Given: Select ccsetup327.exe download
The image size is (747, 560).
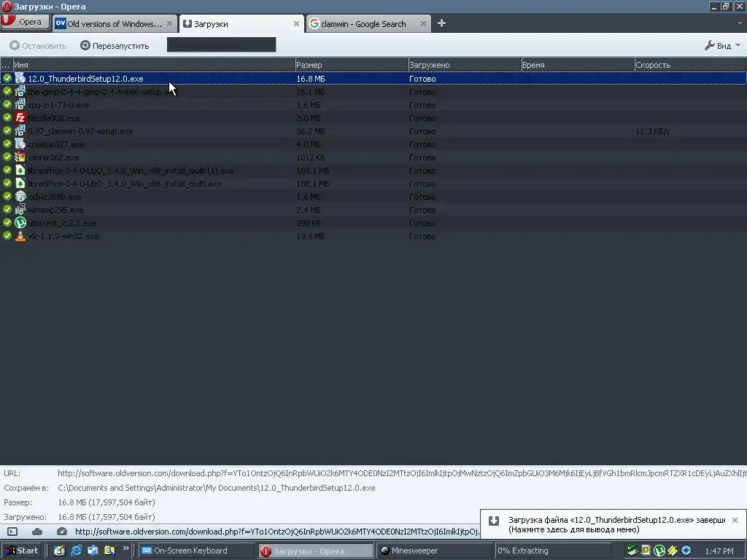Looking at the screenshot, I should 373,144.
